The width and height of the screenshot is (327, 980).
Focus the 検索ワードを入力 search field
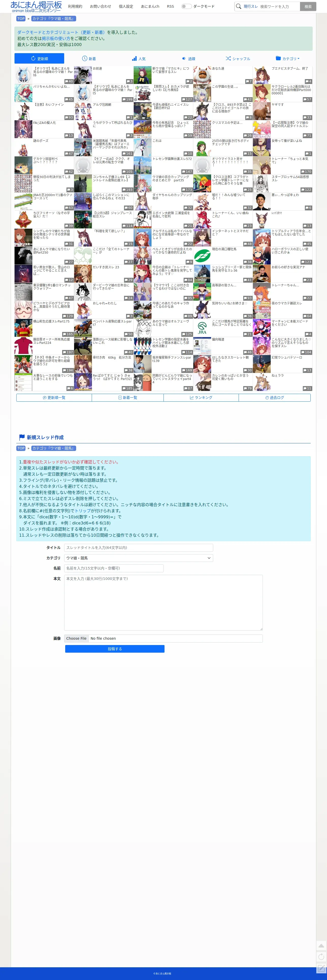pos(279,6)
